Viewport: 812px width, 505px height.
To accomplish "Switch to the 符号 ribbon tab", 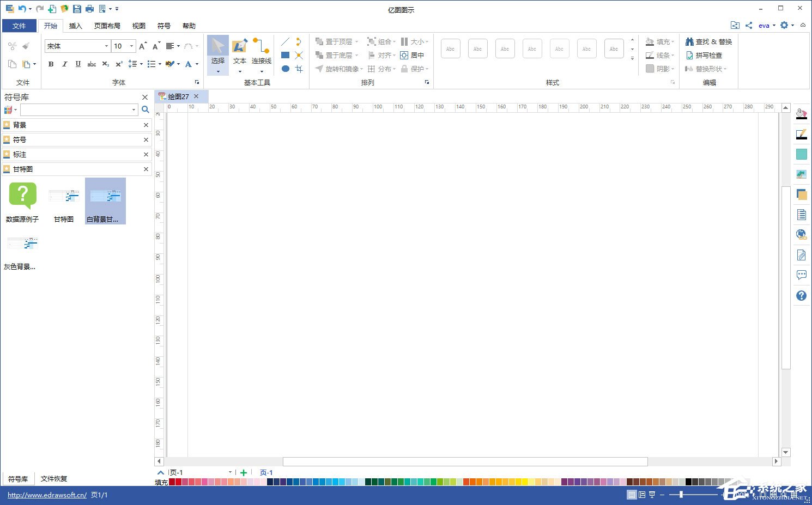I will click(163, 26).
